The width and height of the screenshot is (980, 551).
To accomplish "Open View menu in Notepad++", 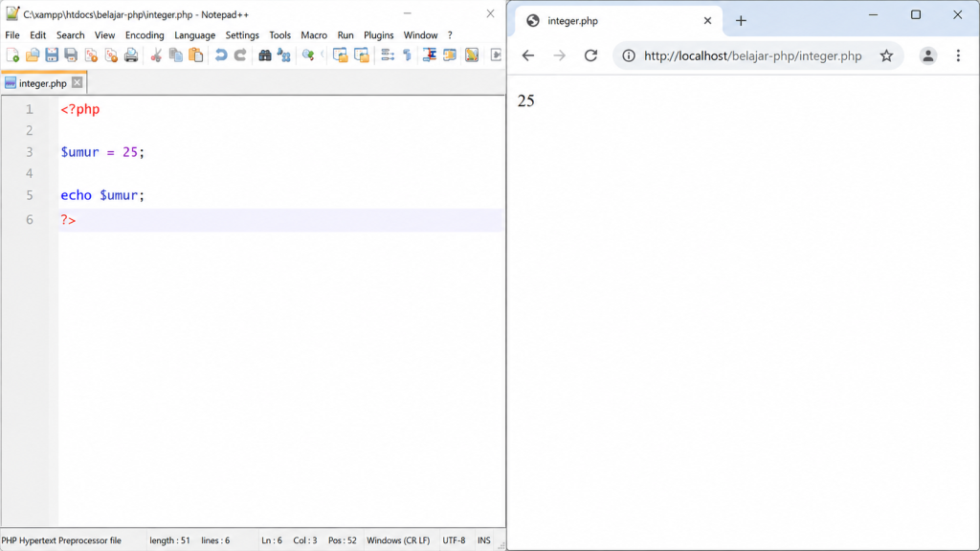I will [105, 35].
